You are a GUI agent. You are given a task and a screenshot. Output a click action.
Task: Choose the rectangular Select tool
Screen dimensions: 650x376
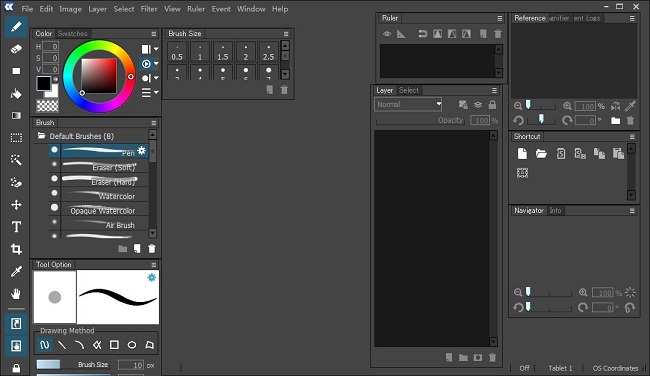[16, 138]
